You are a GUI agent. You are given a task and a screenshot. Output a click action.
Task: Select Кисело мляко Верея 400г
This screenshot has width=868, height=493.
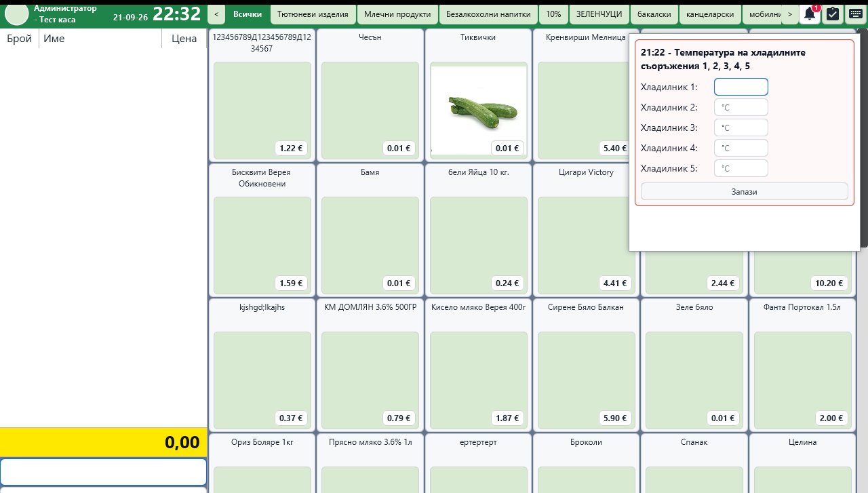coord(478,365)
